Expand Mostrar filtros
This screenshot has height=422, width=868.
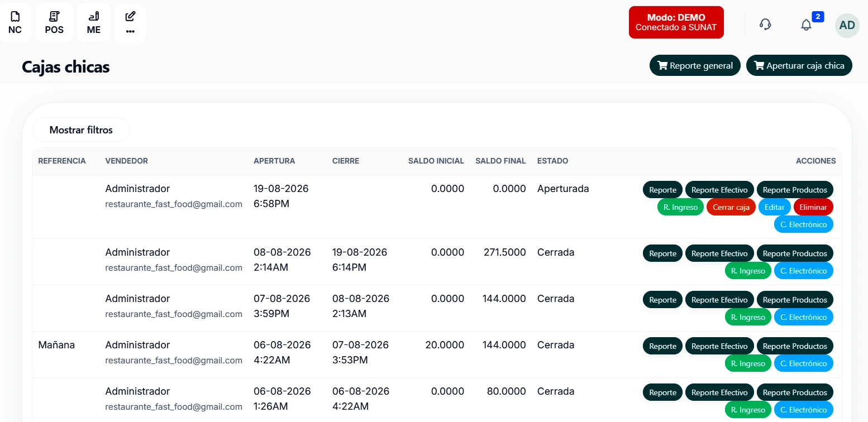click(x=81, y=130)
